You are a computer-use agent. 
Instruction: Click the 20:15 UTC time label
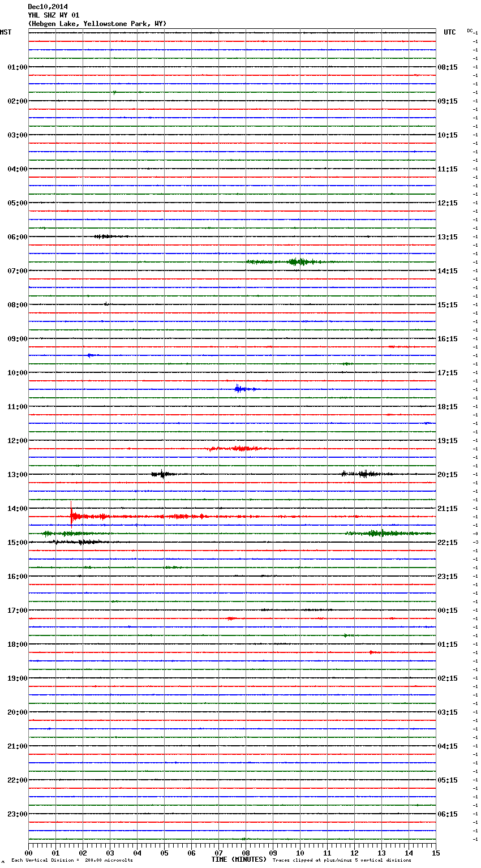click(448, 475)
